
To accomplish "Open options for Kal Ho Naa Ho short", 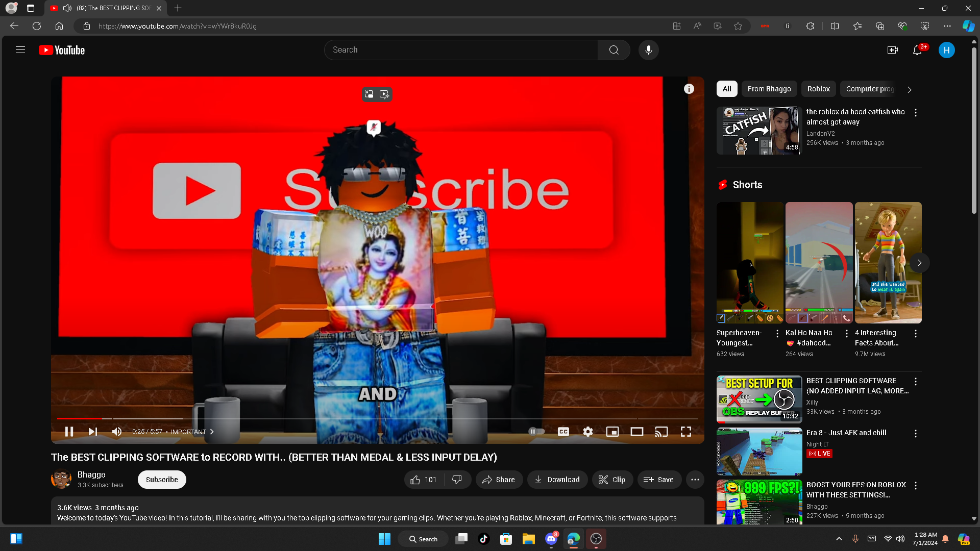I will (847, 334).
